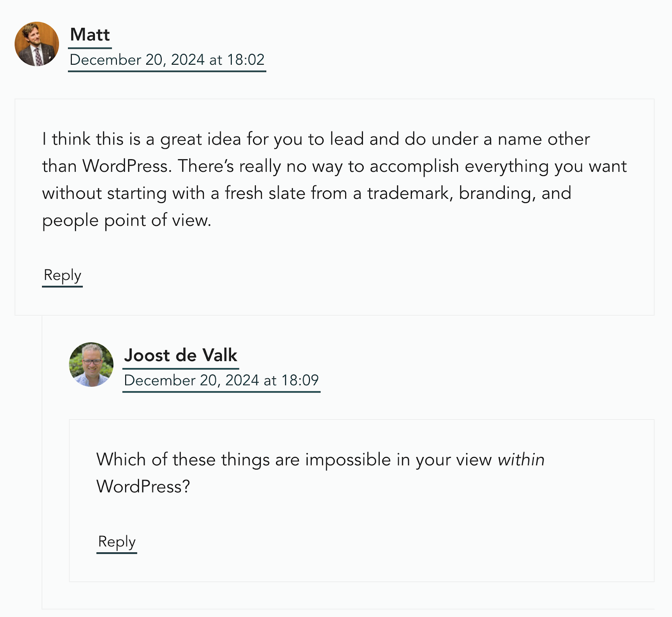The height and width of the screenshot is (617, 672).
Task: Click the word "impossible" in Joost's reply
Action: pos(348,460)
